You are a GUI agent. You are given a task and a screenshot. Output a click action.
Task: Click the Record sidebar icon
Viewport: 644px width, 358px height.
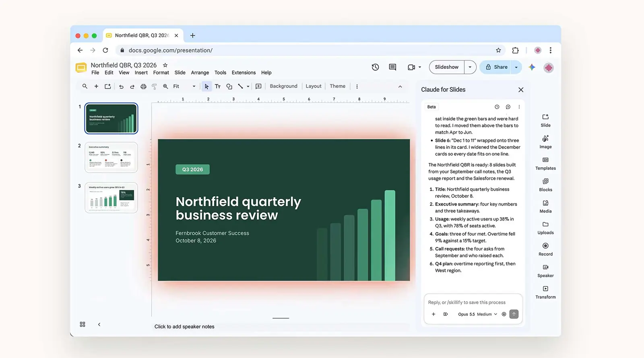[x=545, y=246]
